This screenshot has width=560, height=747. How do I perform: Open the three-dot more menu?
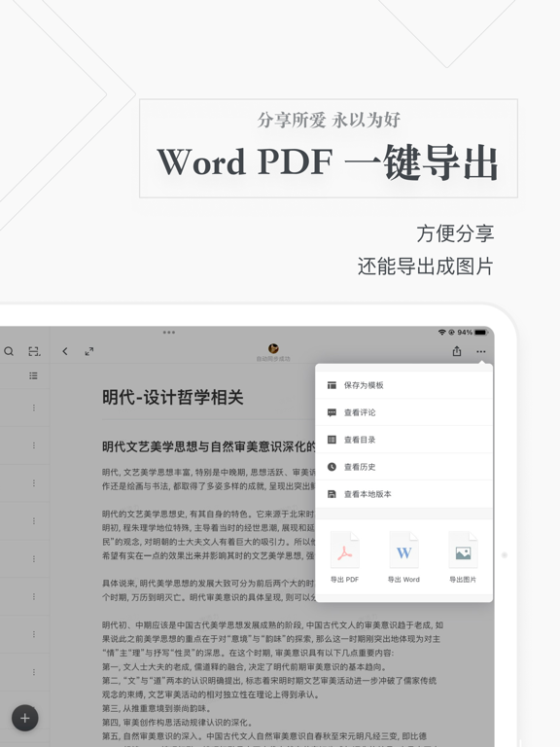tap(481, 351)
